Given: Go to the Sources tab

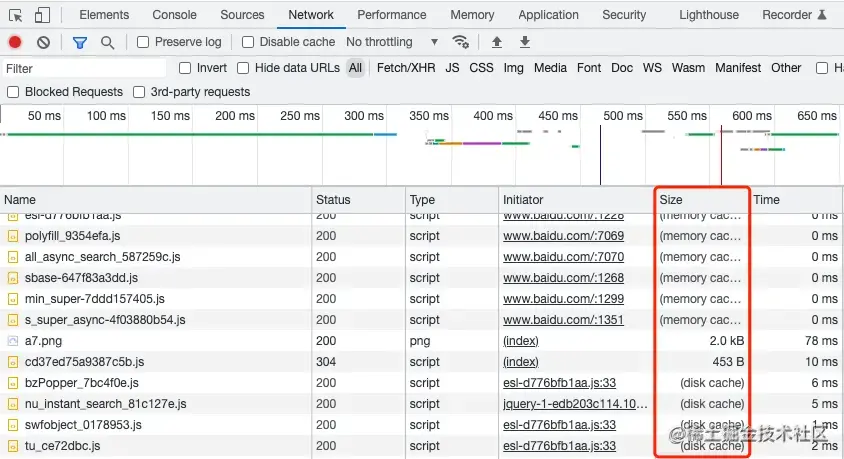Looking at the screenshot, I should pyautogui.click(x=242, y=15).
